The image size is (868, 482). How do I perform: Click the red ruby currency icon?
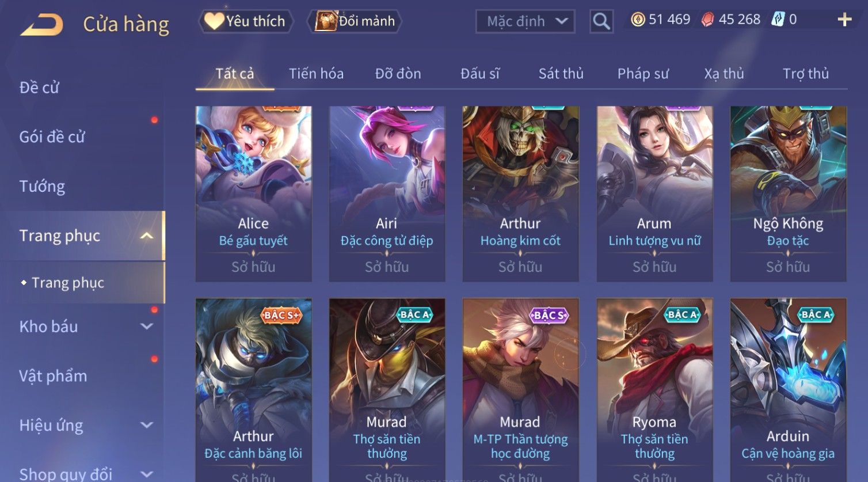(x=707, y=20)
